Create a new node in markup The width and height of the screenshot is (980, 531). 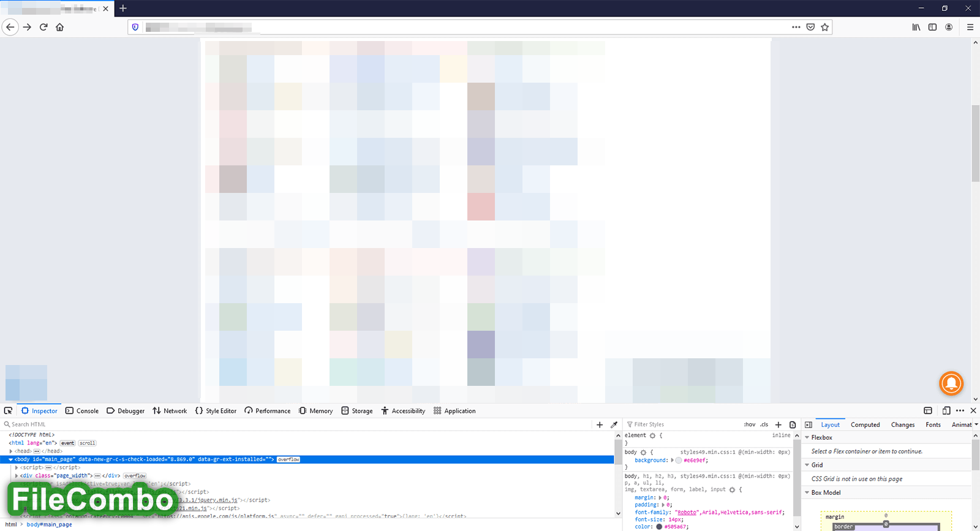click(600, 424)
